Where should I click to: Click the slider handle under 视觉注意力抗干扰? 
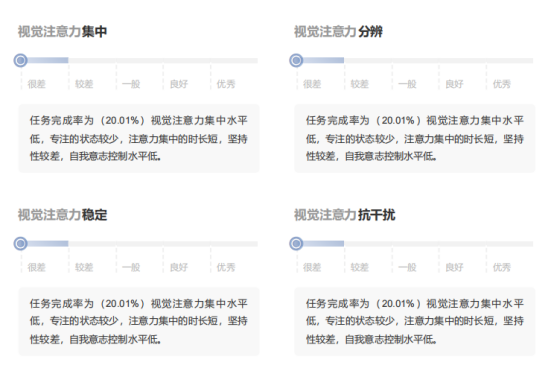click(296, 243)
